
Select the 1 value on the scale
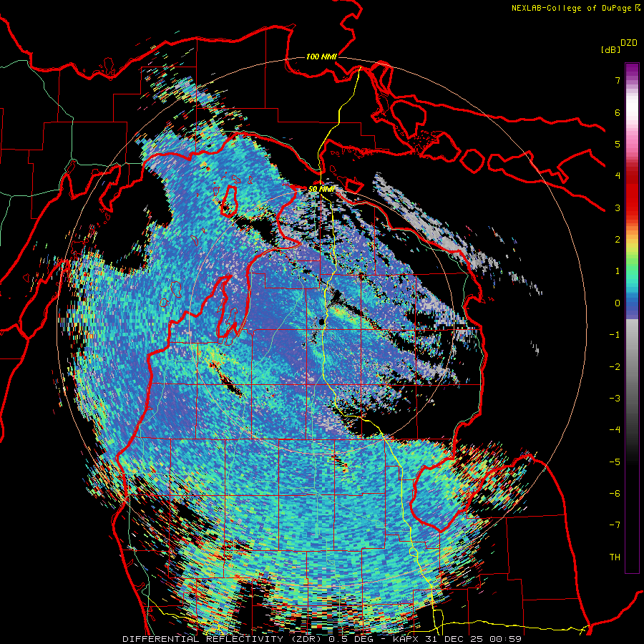pos(618,271)
